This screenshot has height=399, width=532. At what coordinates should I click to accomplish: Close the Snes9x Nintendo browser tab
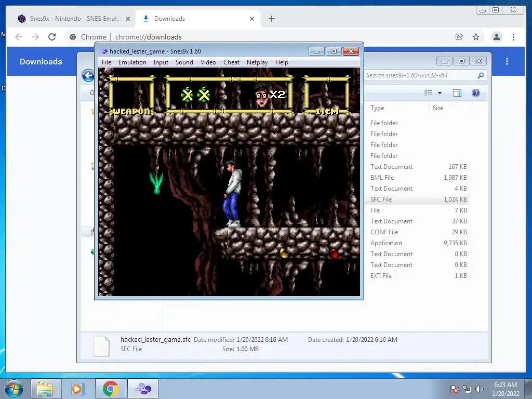tap(128, 19)
